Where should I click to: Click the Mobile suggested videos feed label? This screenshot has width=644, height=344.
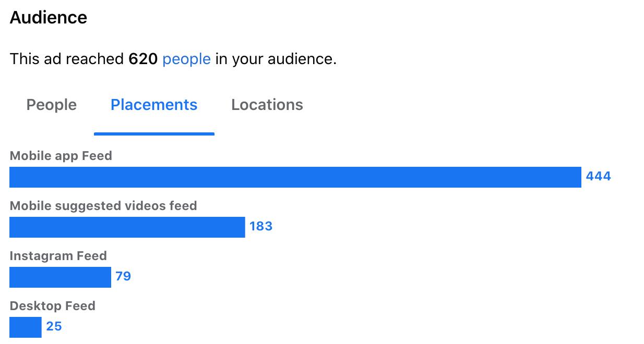[x=103, y=206]
